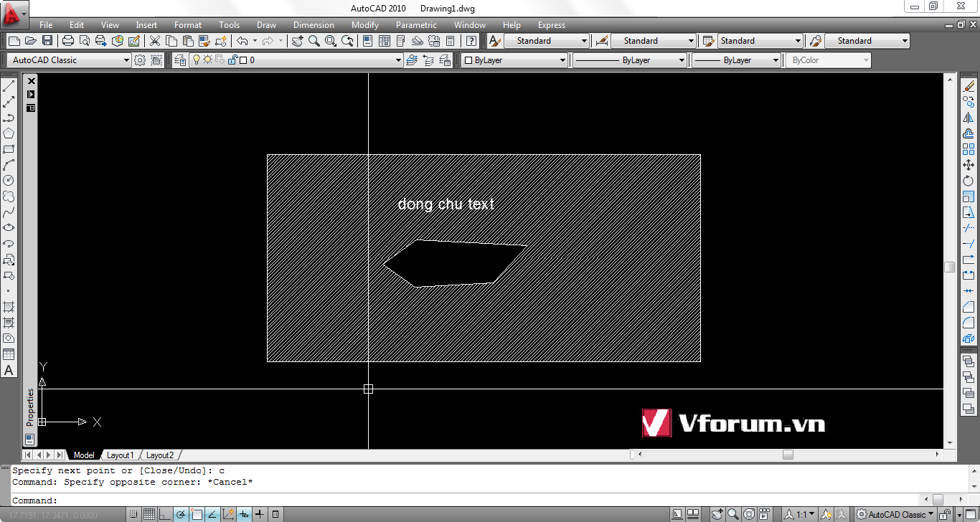Screen dimensions: 980x522
Task: Select the Zoom Realtime magnifier tool
Action: point(314,41)
